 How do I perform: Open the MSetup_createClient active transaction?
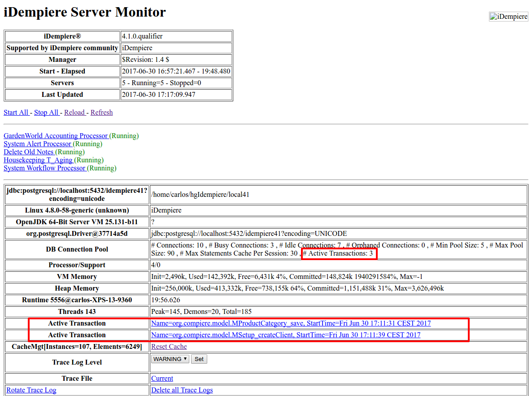tap(286, 335)
